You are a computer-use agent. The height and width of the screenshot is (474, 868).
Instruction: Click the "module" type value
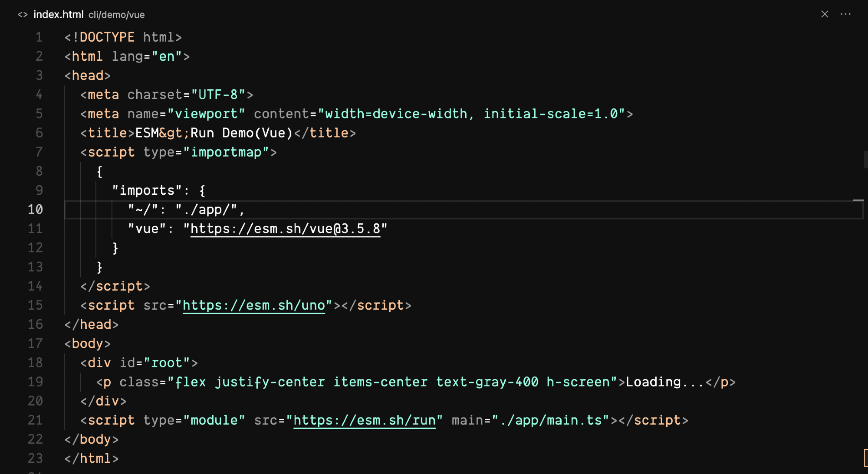tap(214, 420)
